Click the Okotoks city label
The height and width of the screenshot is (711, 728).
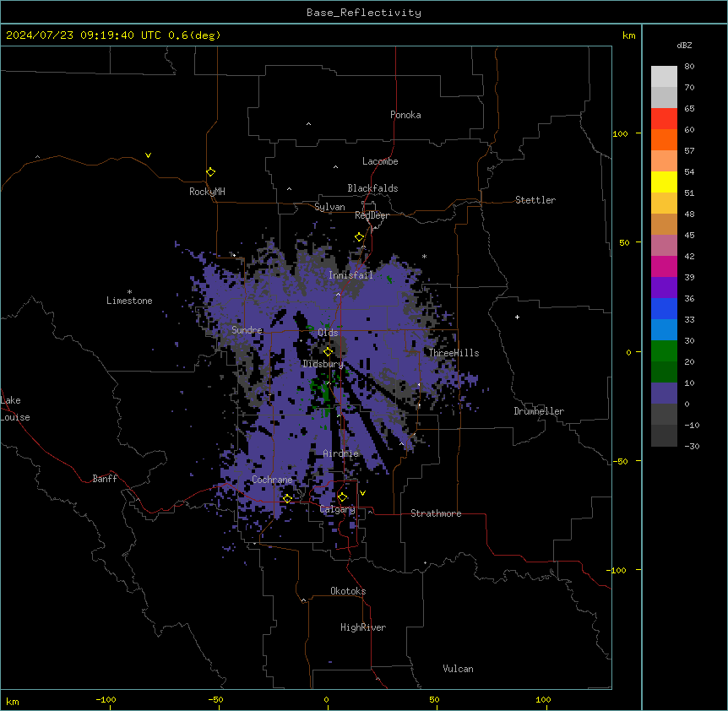click(x=348, y=591)
